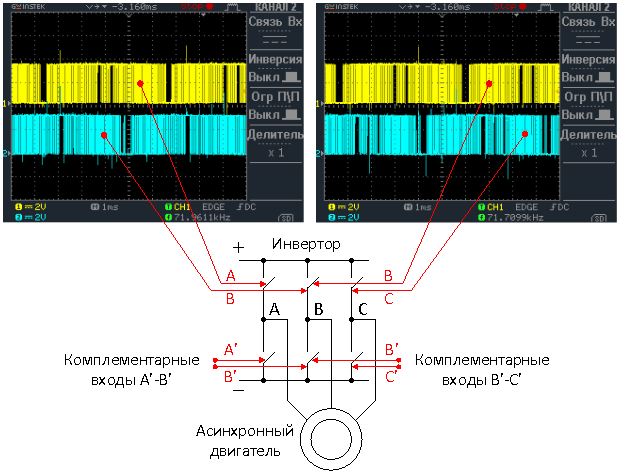Click -3.160ms time offset on right oscilloscope
621x473 pixels.
click(x=448, y=7)
